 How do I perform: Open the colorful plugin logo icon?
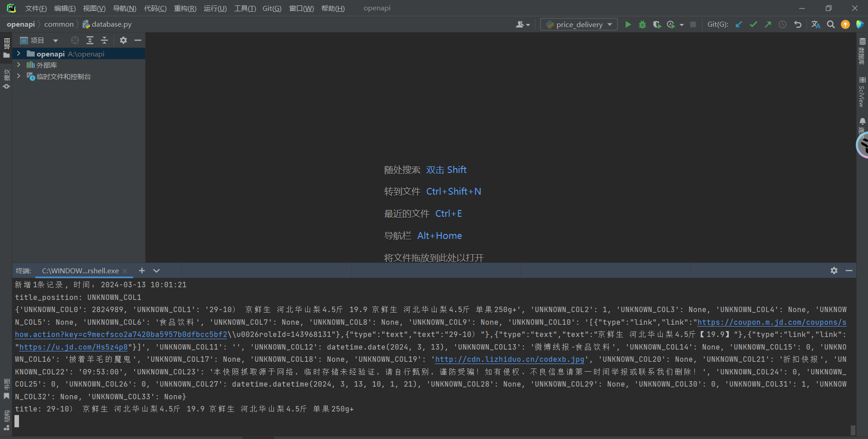click(x=860, y=24)
